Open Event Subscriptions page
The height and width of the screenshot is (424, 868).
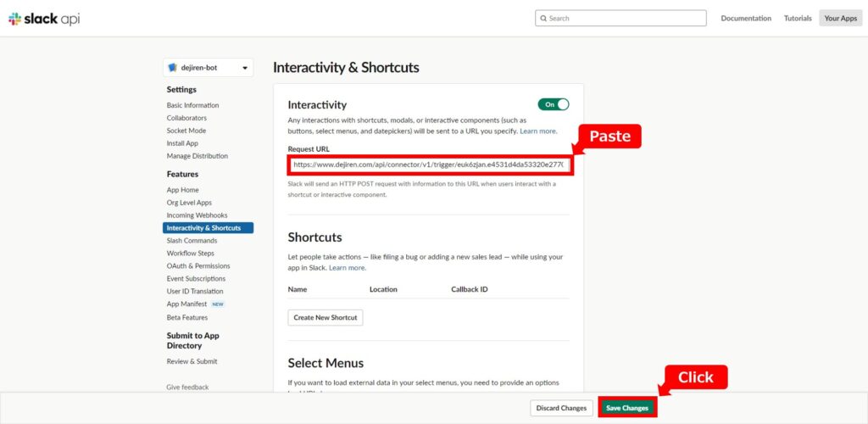[x=196, y=279]
